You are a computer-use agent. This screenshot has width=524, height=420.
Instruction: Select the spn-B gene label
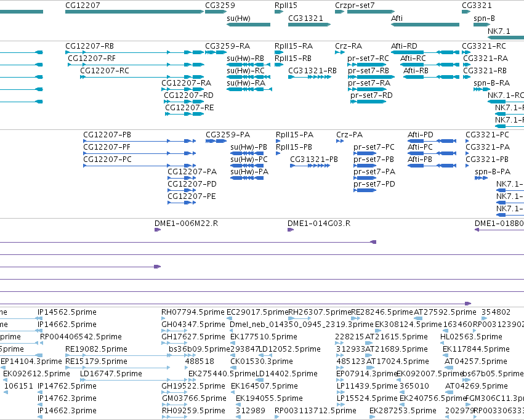pyautogui.click(x=484, y=18)
